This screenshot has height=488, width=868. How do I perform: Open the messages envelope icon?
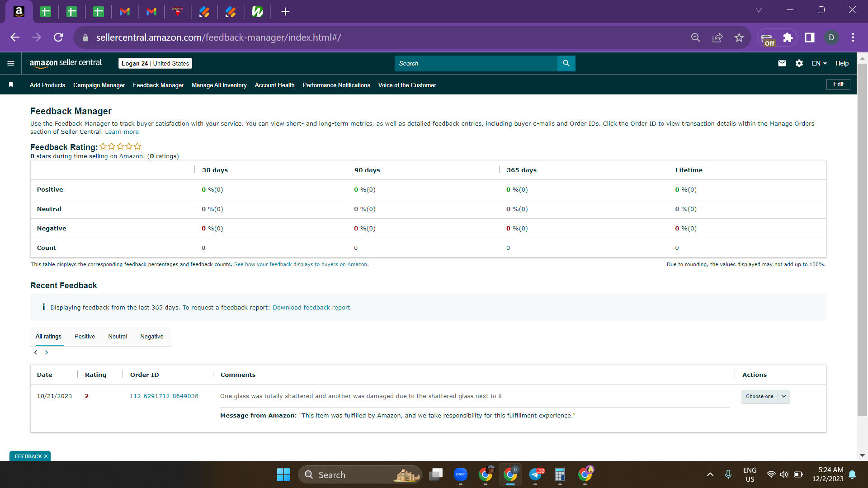[782, 63]
